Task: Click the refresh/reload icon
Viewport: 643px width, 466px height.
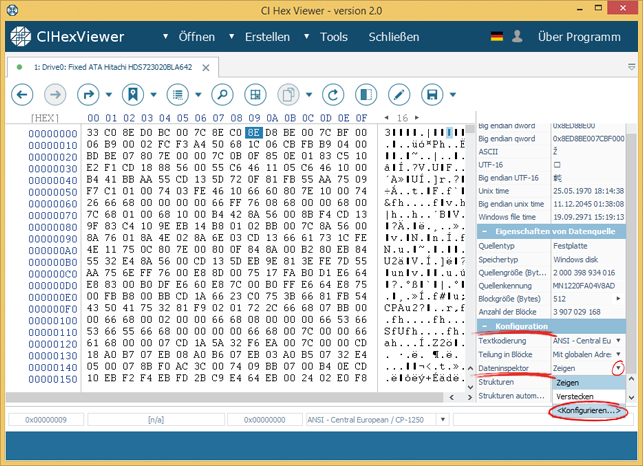Action: (x=333, y=95)
